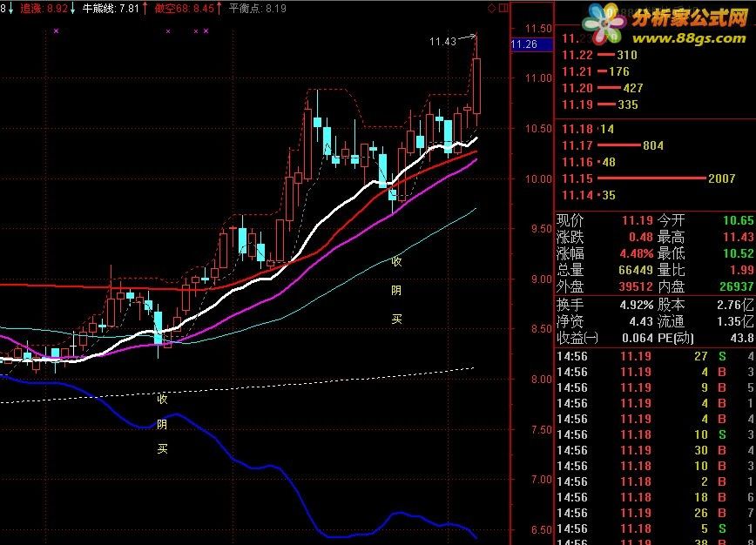This screenshot has width=756, height=545.
Task: Click the 量比 value 1.99
Action: (741, 271)
